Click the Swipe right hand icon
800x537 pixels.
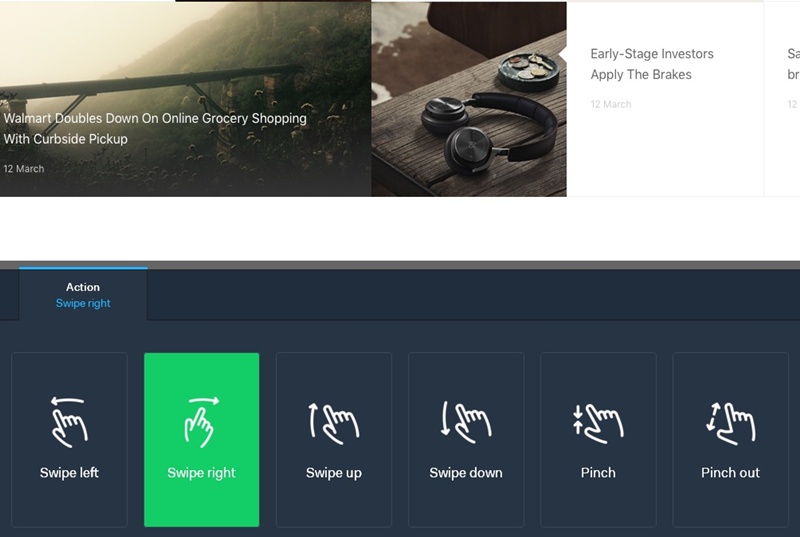click(x=202, y=422)
